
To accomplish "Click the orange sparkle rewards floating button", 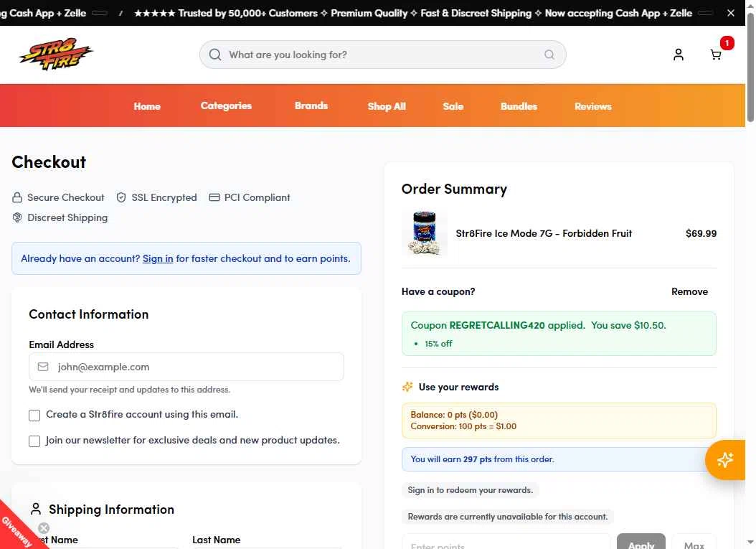I will (x=724, y=460).
